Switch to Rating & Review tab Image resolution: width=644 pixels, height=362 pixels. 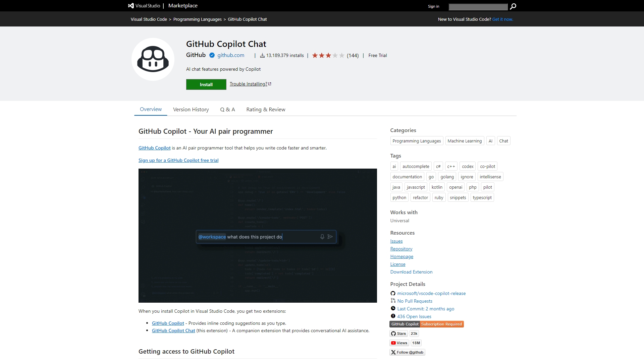click(266, 110)
